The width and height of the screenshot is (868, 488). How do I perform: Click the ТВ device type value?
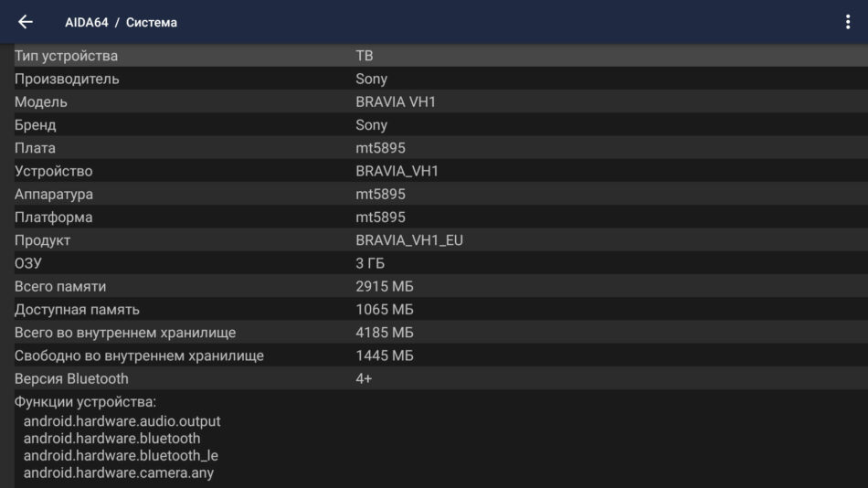(x=365, y=56)
